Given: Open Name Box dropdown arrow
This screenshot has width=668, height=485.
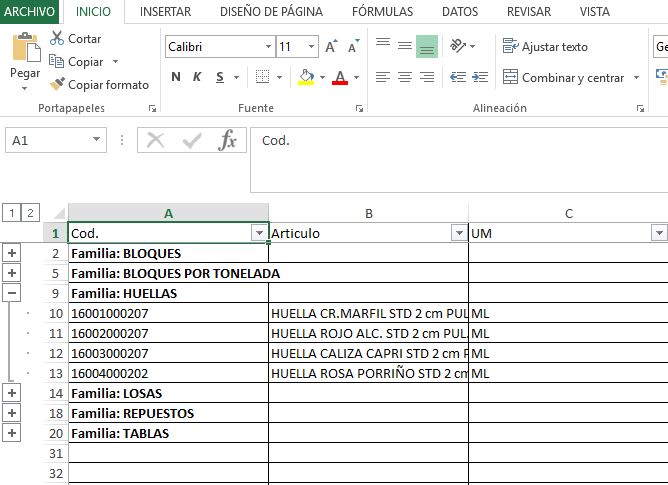Looking at the screenshot, I should point(97,140).
